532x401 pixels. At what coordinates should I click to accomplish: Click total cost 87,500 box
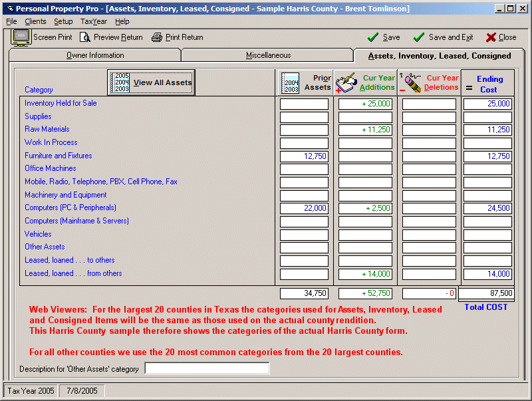point(486,293)
